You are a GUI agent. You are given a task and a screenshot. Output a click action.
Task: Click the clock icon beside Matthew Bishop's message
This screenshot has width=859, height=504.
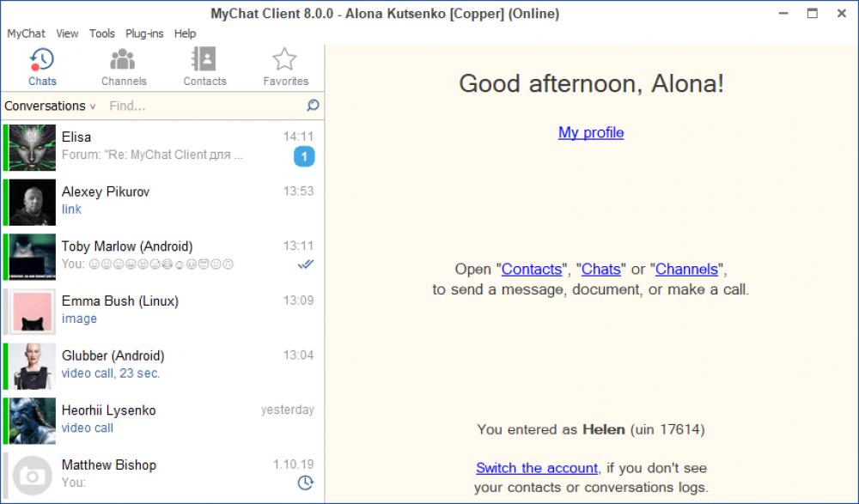pos(304,484)
